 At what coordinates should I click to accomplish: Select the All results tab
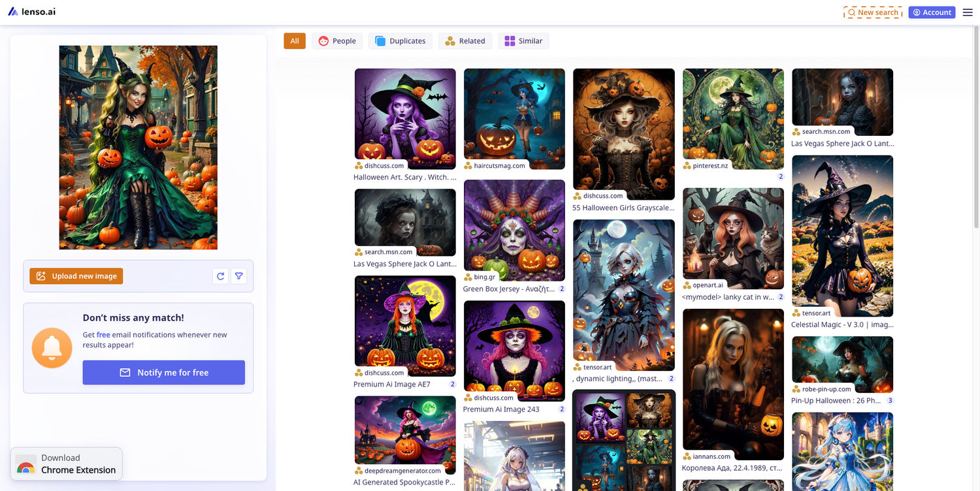(295, 41)
